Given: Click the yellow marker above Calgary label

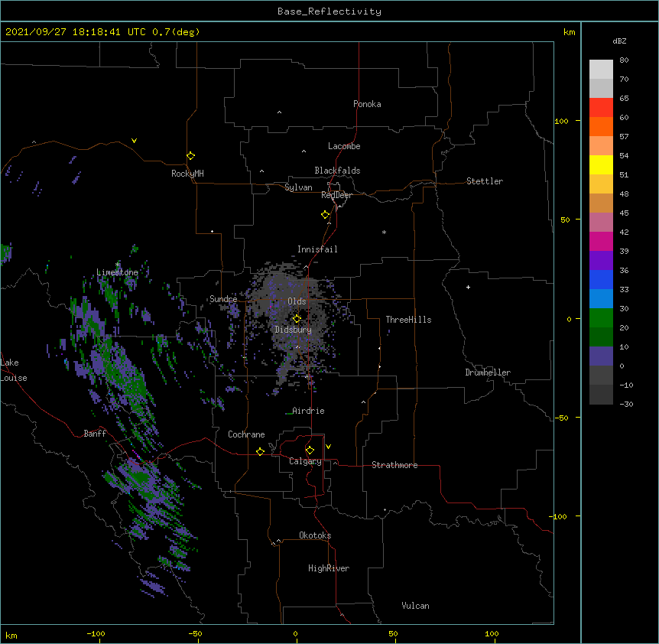Looking at the screenshot, I should point(310,450).
